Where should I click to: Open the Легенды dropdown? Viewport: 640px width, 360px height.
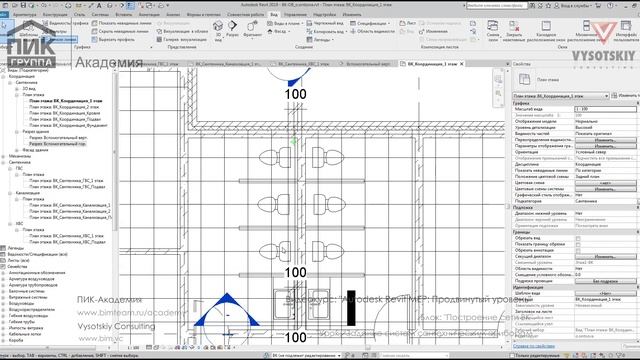point(320,40)
